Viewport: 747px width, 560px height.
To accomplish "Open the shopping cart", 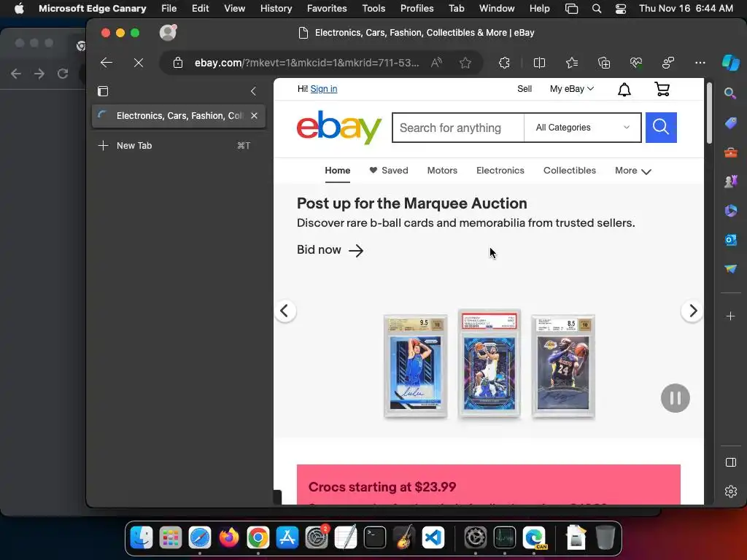I will click(662, 89).
